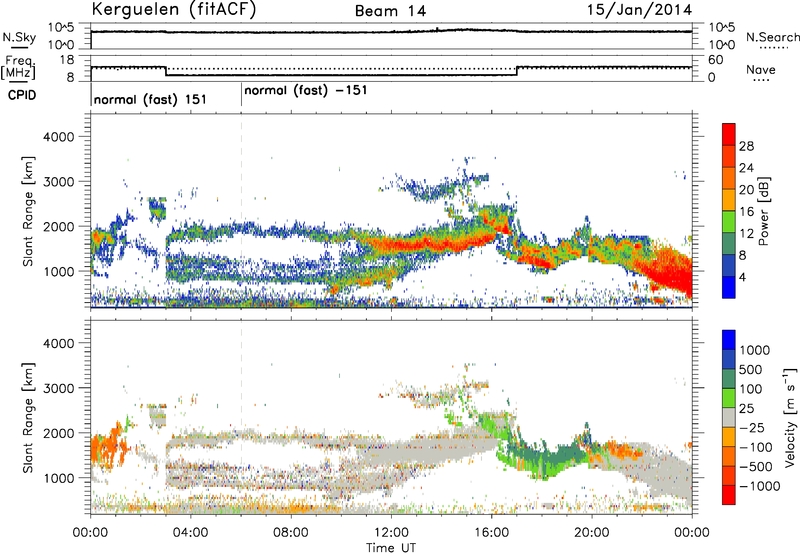Click the "16" label on the power colorbar
The width and height of the screenshot is (800, 554).
pos(746,212)
